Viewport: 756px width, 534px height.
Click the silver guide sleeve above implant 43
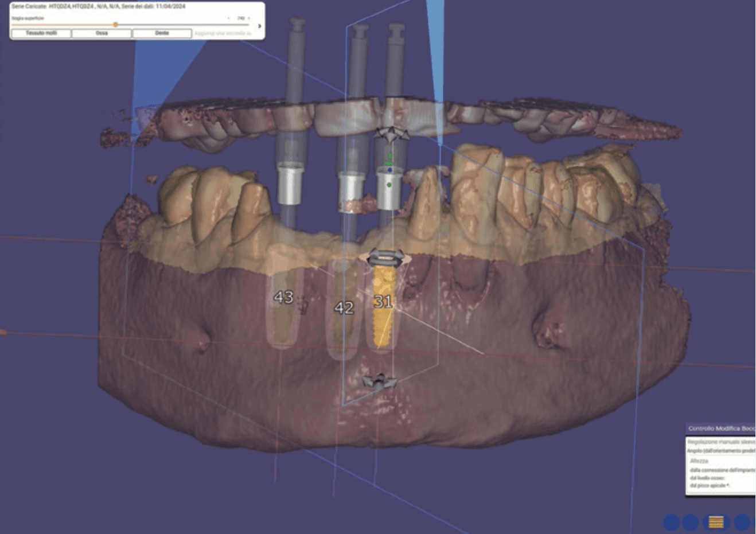pyautogui.click(x=290, y=184)
